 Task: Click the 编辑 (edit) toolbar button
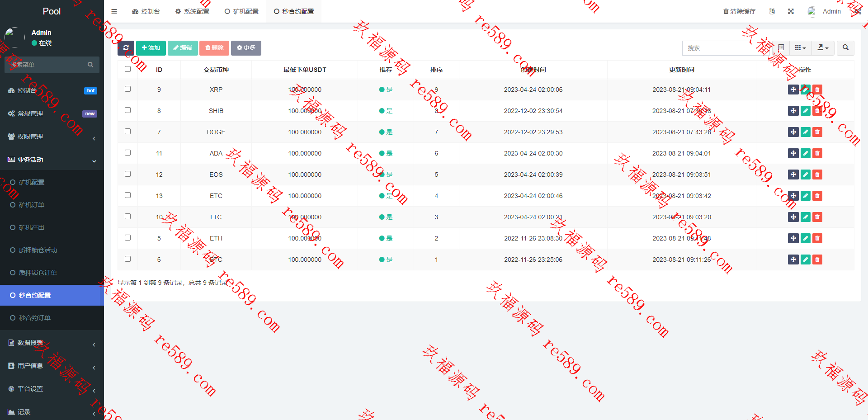tap(183, 48)
